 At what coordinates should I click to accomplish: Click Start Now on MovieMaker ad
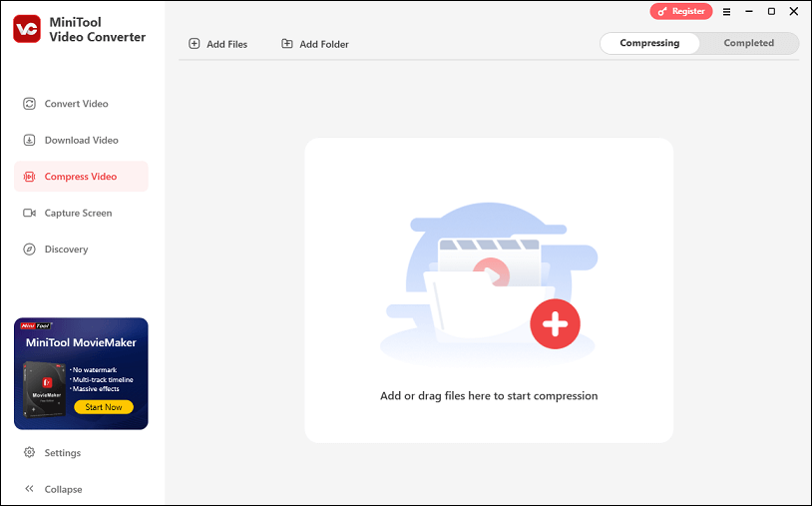(104, 407)
